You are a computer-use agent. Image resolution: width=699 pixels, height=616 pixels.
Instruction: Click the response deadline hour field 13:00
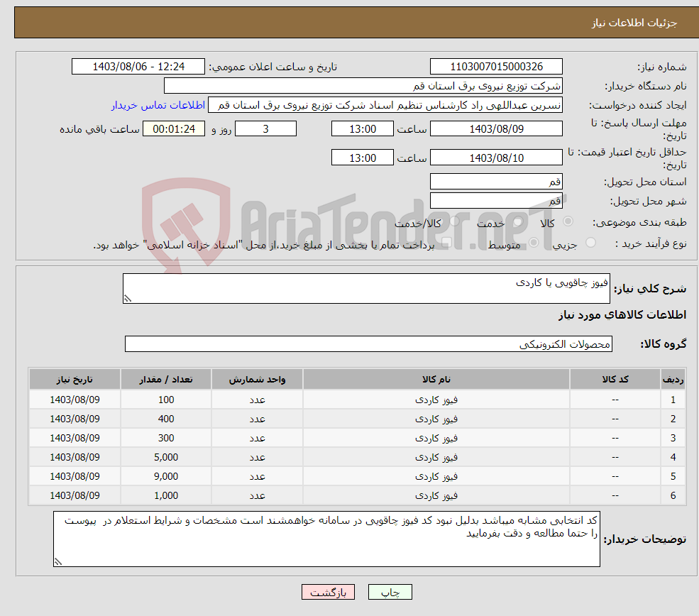click(363, 129)
